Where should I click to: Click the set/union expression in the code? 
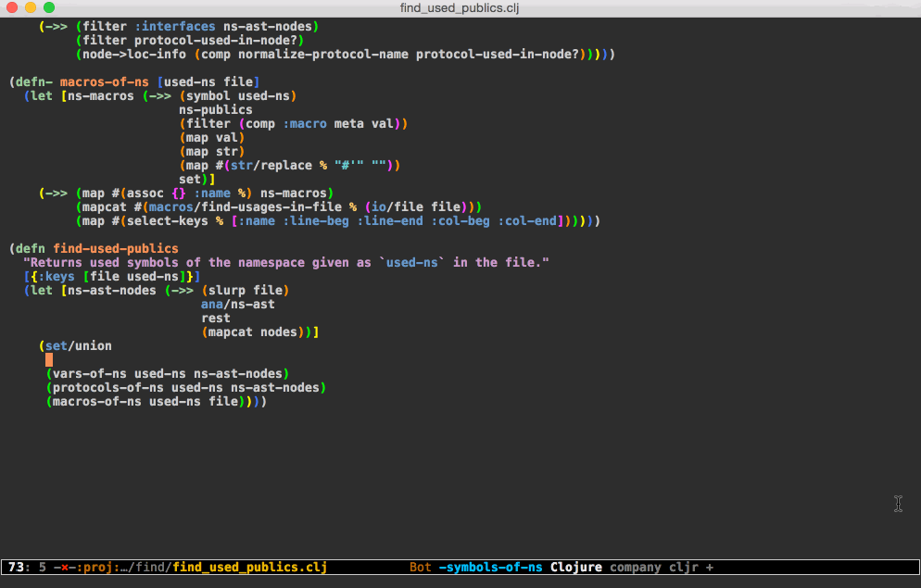coord(78,345)
